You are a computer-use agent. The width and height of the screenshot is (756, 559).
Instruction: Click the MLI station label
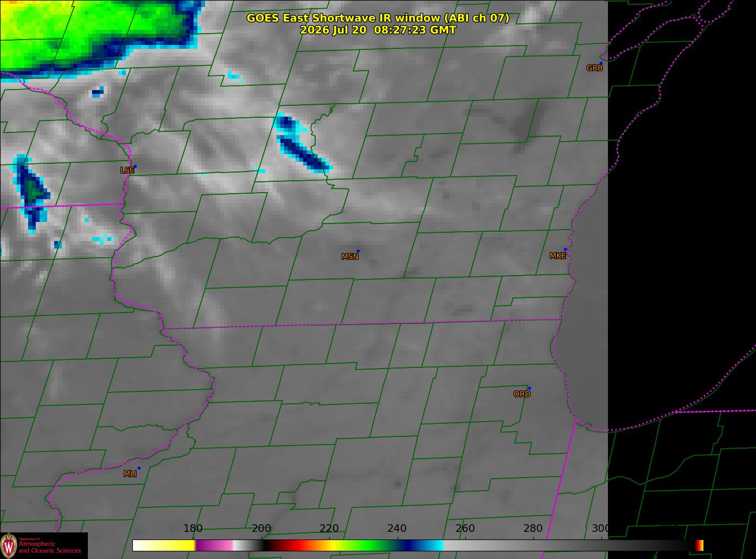coord(130,474)
